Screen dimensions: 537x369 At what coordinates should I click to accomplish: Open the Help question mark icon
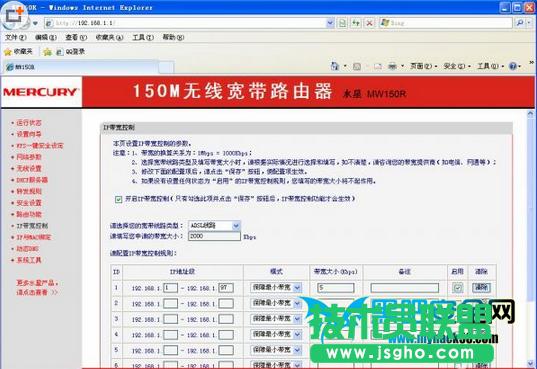coord(513,66)
